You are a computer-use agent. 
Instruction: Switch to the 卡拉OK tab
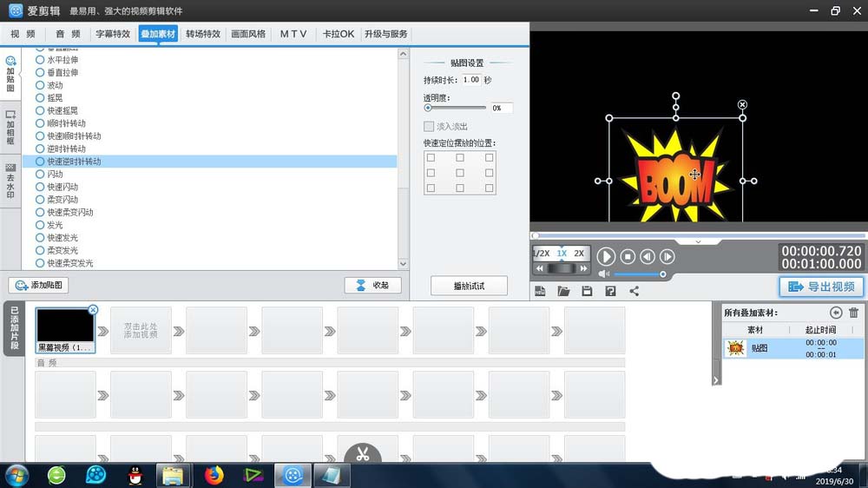[339, 34]
